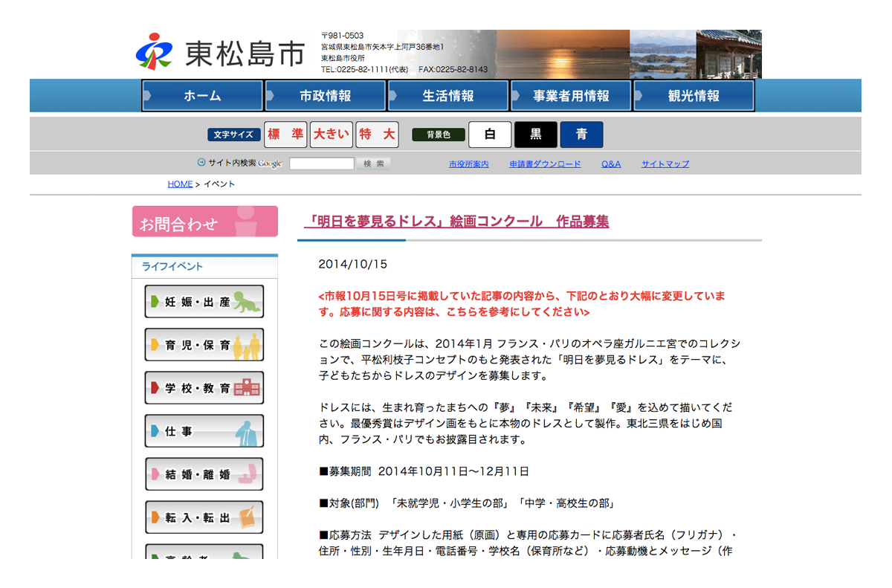Image resolution: width=892 pixels, height=588 pixels.
Task: Open the 仕事 life event button
Action: point(204,431)
